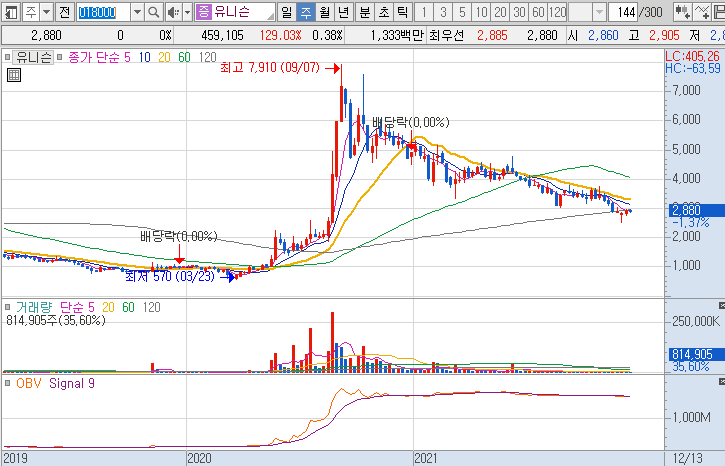Select interval 60 button
725x466 pixels.
538,12
